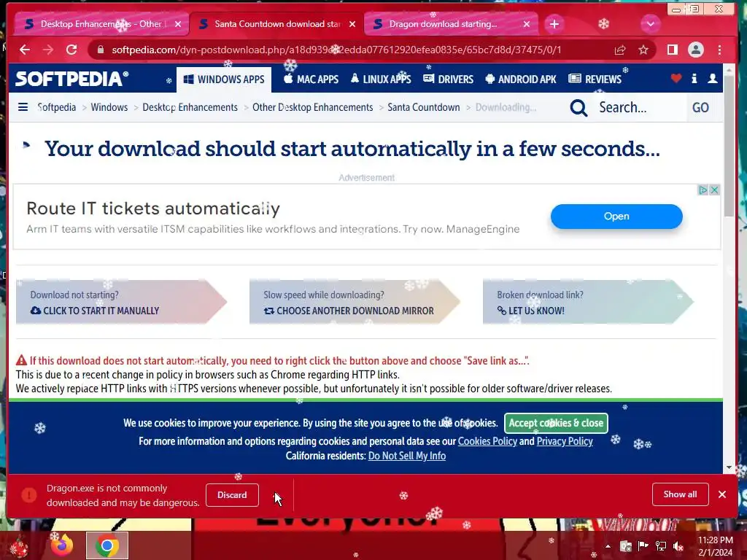This screenshot has height=560, width=747.
Task: Open Softpedia hamburger menu icon
Action: tap(23, 107)
